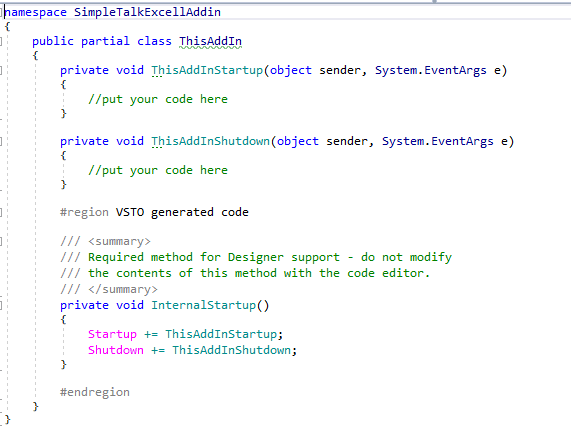
Task: Click second 'put your code here' comment
Action: [158, 170]
